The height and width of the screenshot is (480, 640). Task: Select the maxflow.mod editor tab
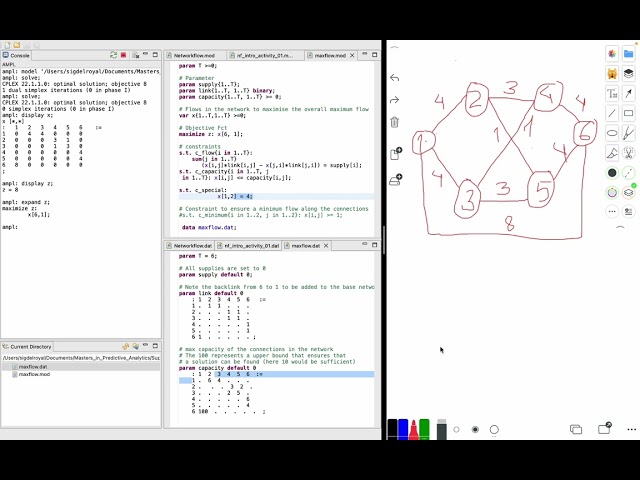[x=330, y=56]
